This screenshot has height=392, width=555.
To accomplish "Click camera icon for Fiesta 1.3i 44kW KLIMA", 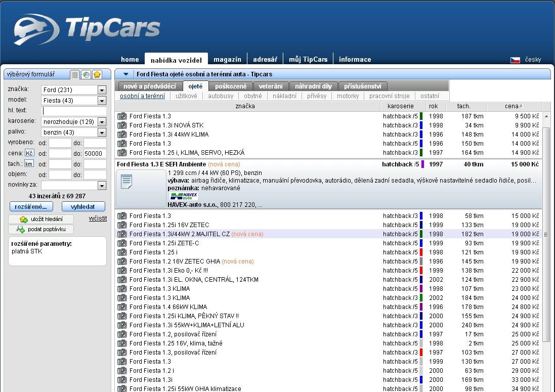I will (x=122, y=135).
